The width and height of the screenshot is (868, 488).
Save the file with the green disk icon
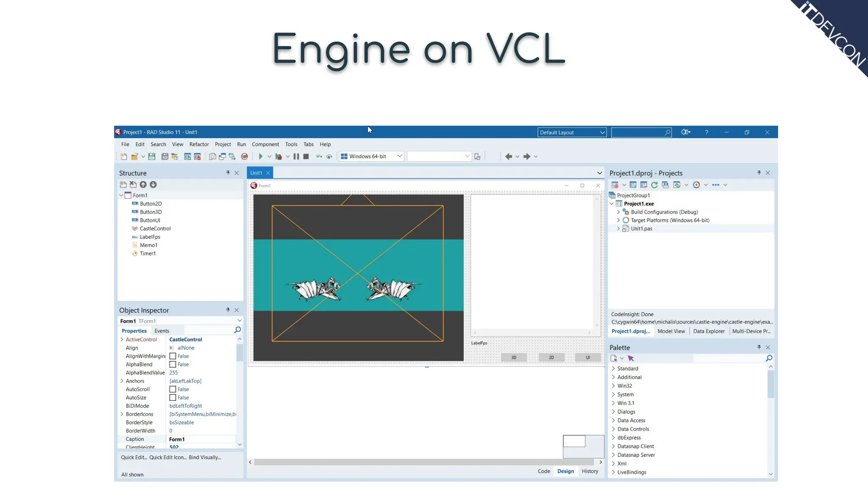(x=152, y=156)
